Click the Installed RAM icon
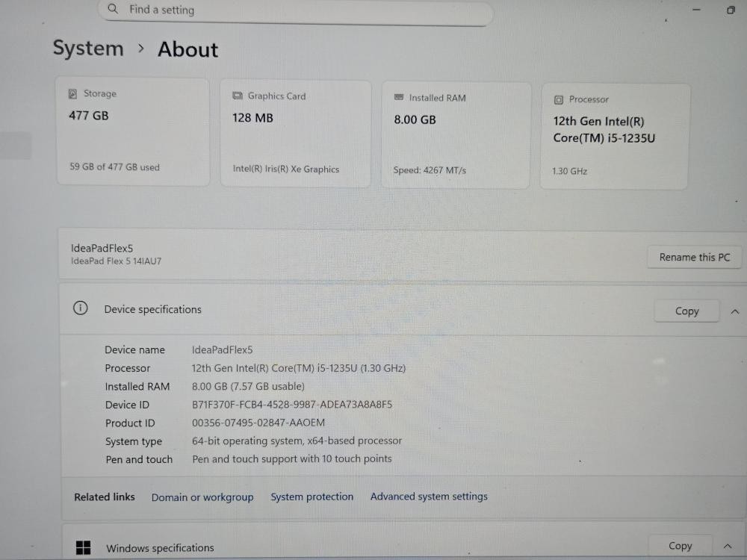The width and height of the screenshot is (747, 560). (x=399, y=97)
